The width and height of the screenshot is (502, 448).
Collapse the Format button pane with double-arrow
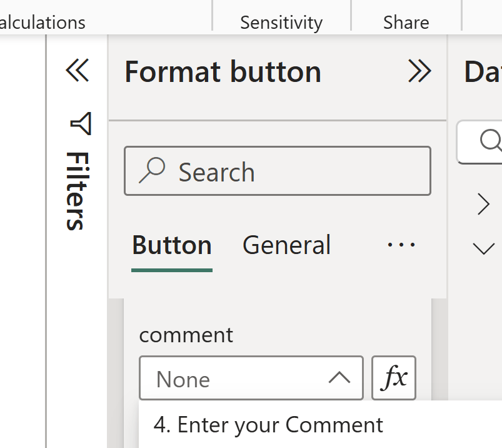(x=419, y=71)
